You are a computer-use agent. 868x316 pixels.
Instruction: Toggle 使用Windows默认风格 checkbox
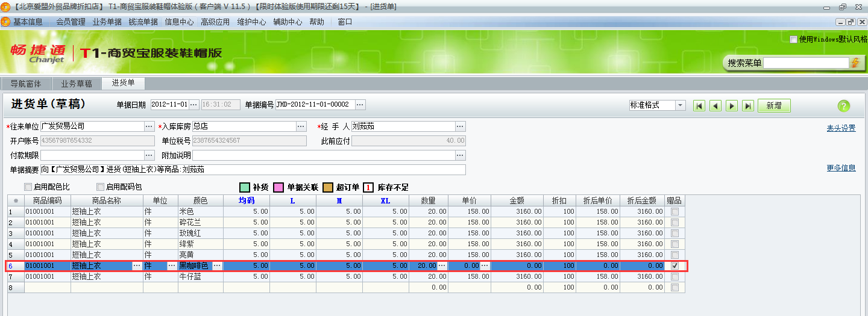[x=794, y=40]
